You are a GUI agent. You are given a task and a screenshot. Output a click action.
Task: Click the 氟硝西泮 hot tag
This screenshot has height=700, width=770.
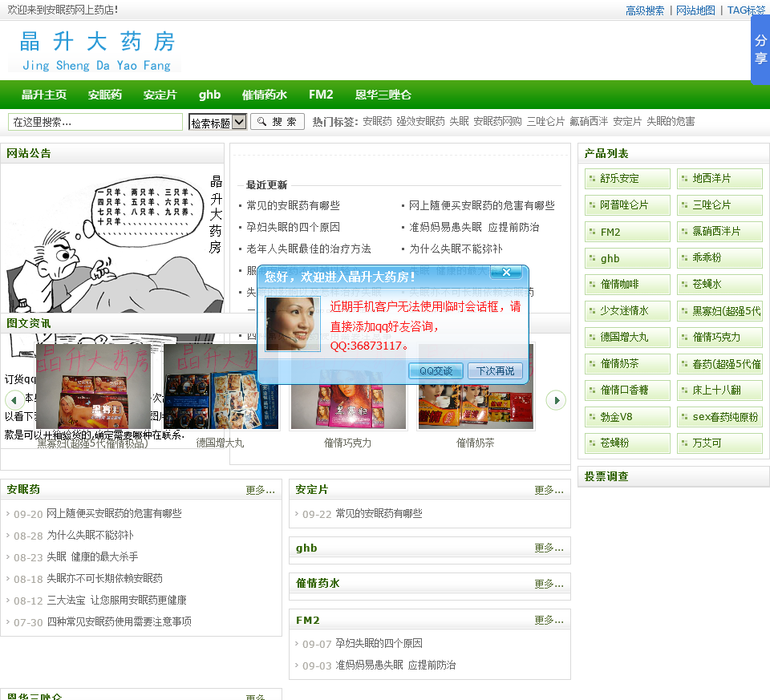[588, 121]
